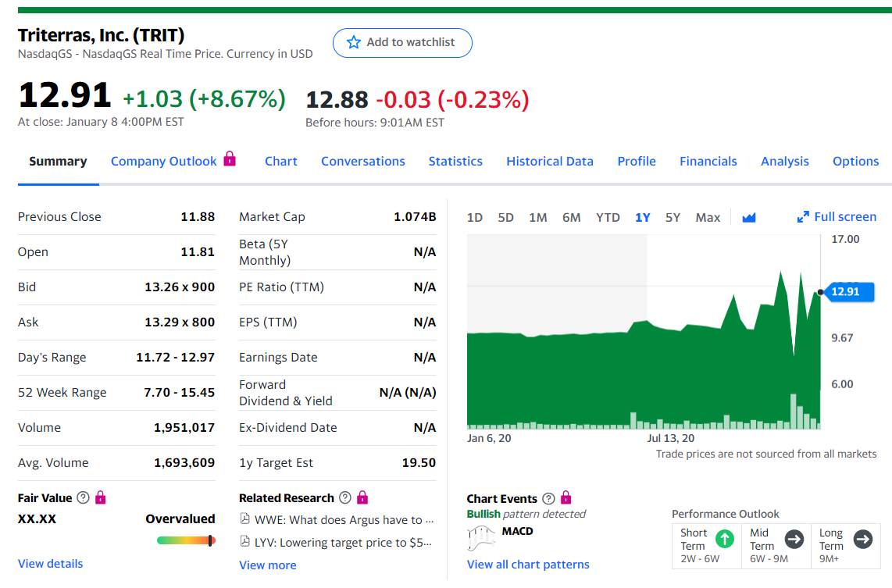Open the Analysis tab
Viewport: 892px width, 588px height.
tap(785, 162)
